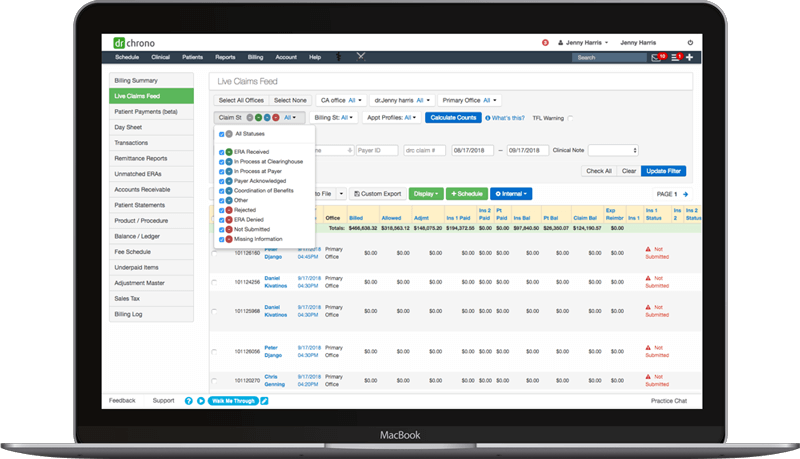800x459 pixels.
Task: Click the Check All button
Action: click(x=599, y=171)
